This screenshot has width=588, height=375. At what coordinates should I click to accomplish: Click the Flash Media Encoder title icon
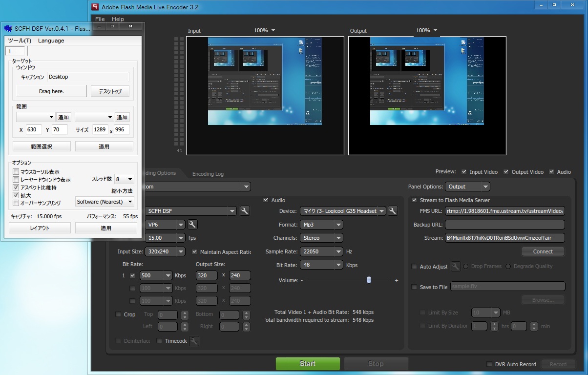click(95, 7)
